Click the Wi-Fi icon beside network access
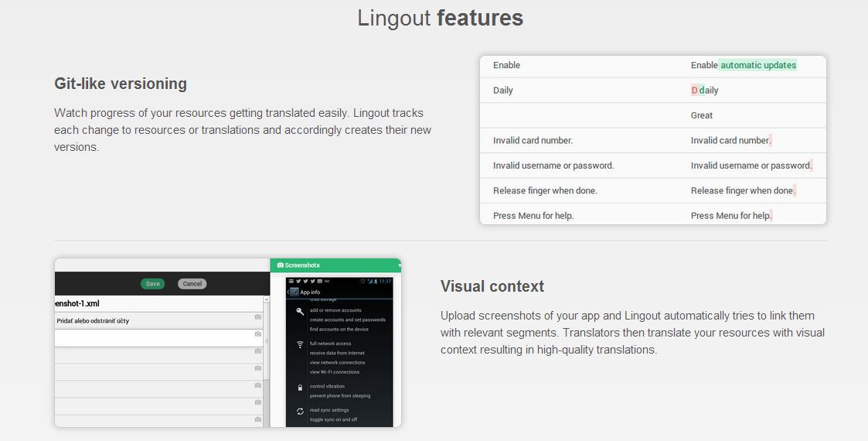The width and height of the screenshot is (868, 441). [x=299, y=344]
